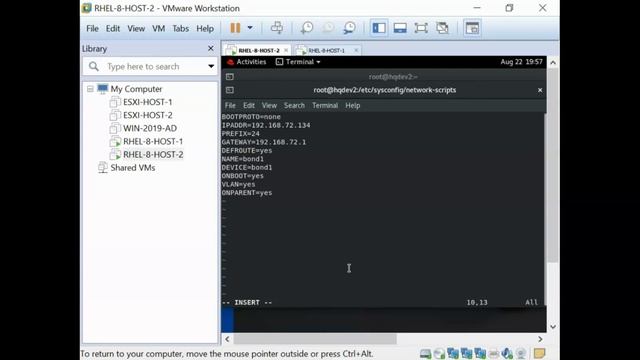Open the VMware View menu
Viewport: 640px width, 360px height.
pyautogui.click(x=136, y=28)
